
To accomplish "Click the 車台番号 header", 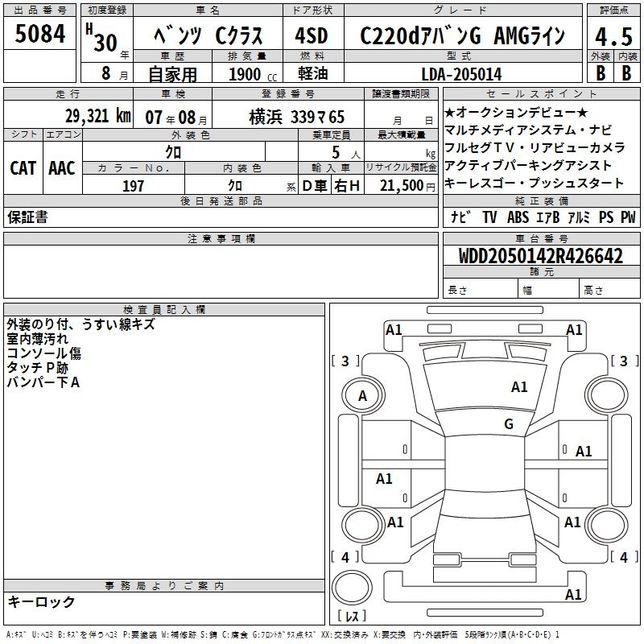I will pos(542,238).
